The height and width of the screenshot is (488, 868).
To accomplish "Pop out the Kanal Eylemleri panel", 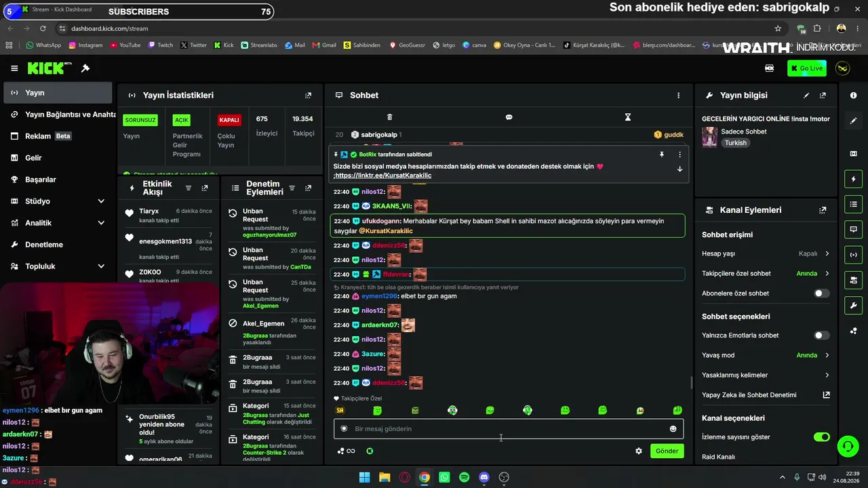I will [823, 210].
